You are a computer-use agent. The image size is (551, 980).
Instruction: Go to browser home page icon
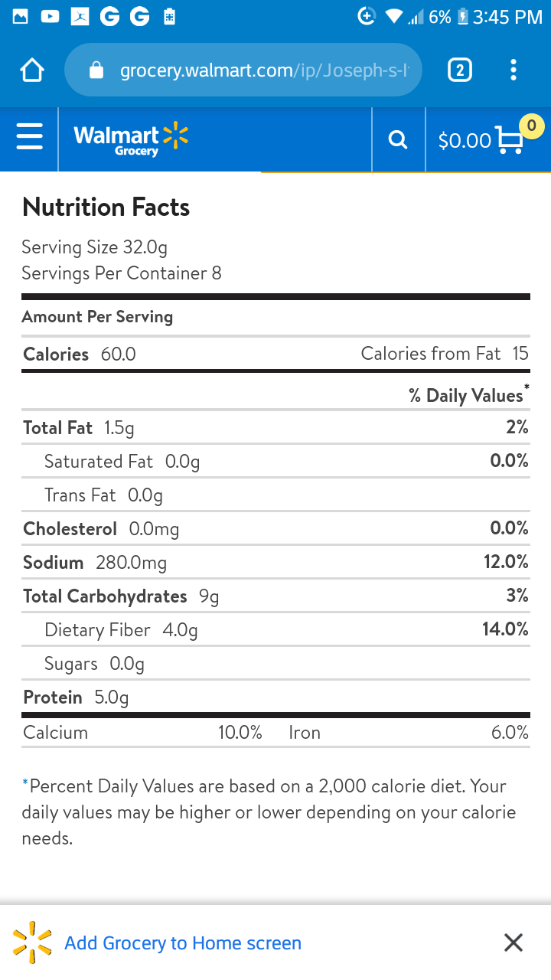32,70
